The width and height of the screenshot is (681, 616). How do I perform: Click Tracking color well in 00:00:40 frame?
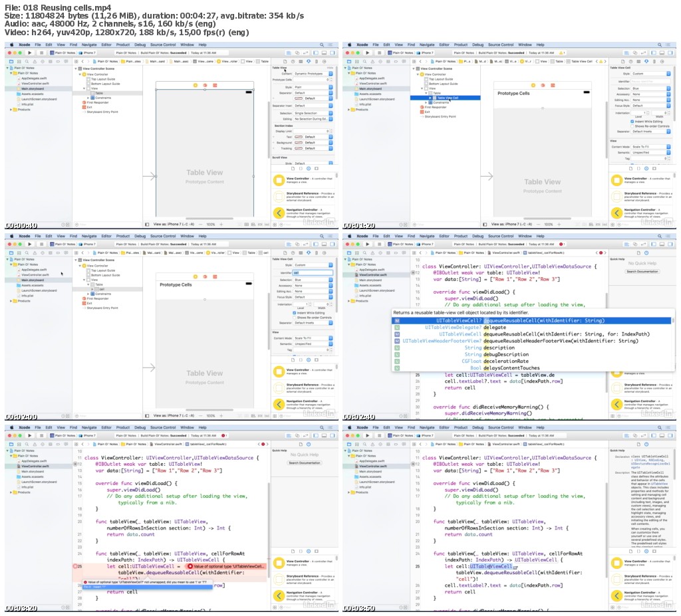299,148
